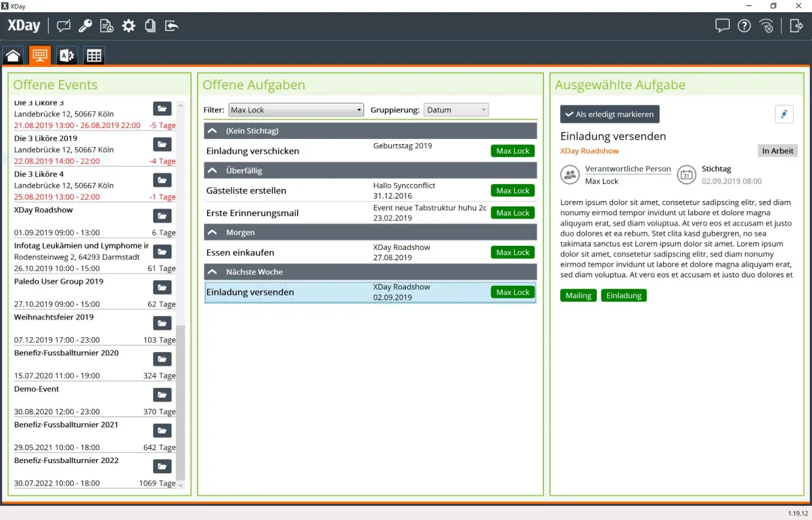Image resolution: width=812 pixels, height=520 pixels.
Task: Click the logout door-arrow icon
Action: [x=796, y=26]
